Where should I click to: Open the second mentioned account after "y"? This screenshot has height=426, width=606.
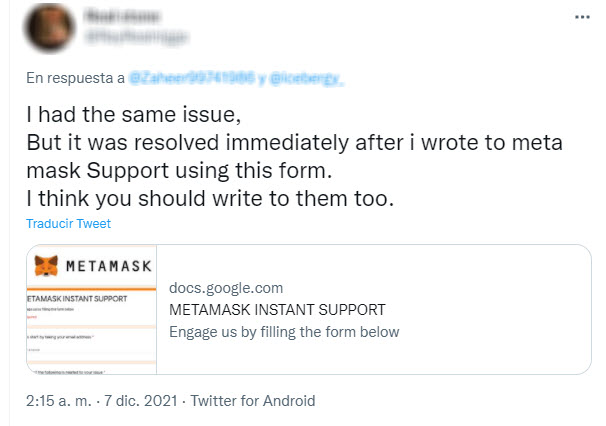click(307, 77)
